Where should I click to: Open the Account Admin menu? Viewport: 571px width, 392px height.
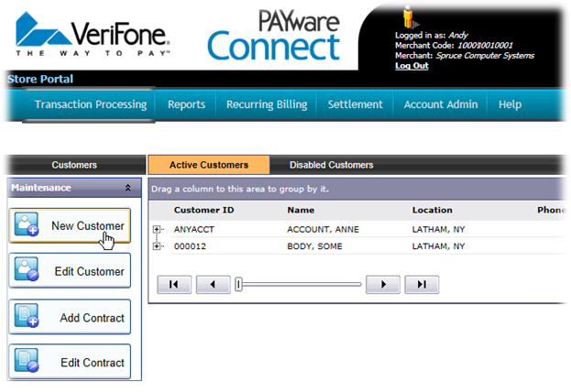(441, 104)
